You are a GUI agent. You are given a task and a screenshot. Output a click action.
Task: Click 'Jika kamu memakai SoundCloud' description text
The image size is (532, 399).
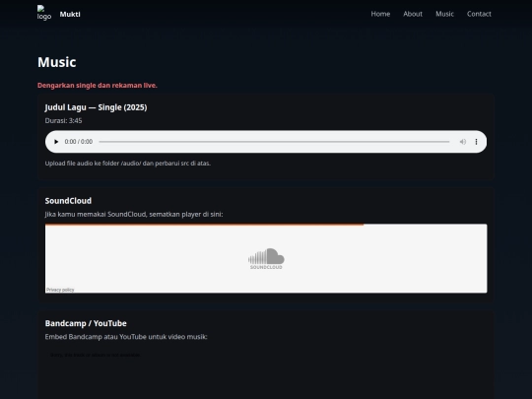(x=134, y=214)
